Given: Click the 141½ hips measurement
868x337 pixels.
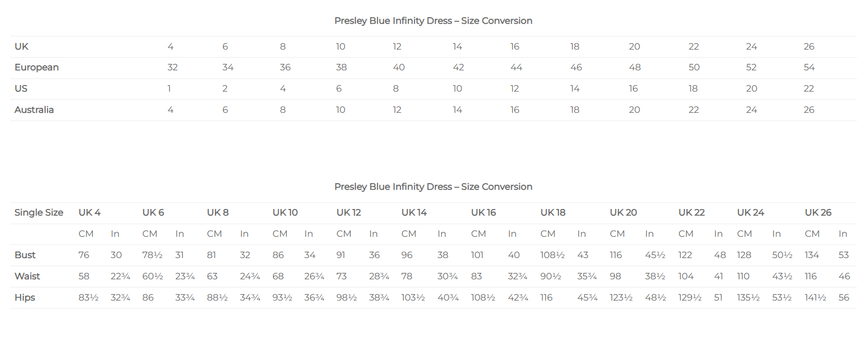Looking at the screenshot, I should [x=815, y=298].
